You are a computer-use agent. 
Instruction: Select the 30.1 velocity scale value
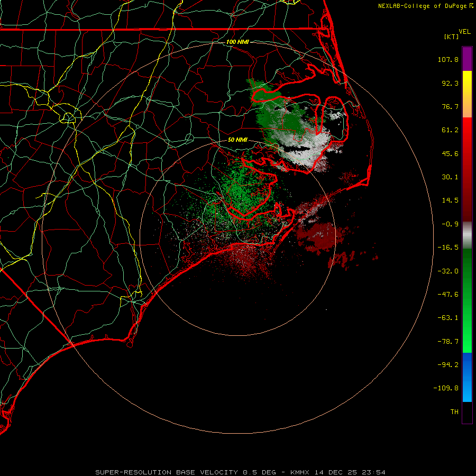point(450,177)
